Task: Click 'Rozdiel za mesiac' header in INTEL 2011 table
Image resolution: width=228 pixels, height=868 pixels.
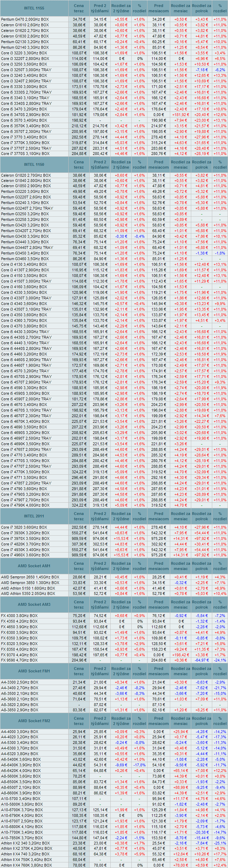Action: [181, 516]
